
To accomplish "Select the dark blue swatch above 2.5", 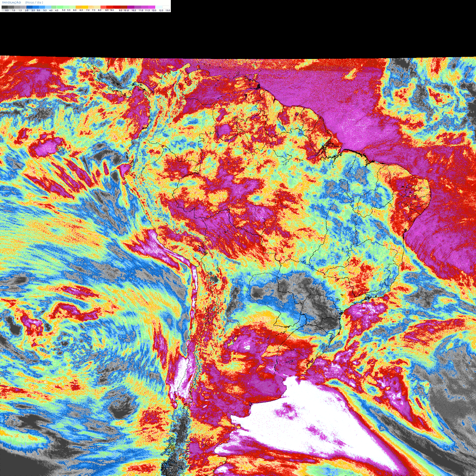I will pyautogui.click(x=29, y=7).
